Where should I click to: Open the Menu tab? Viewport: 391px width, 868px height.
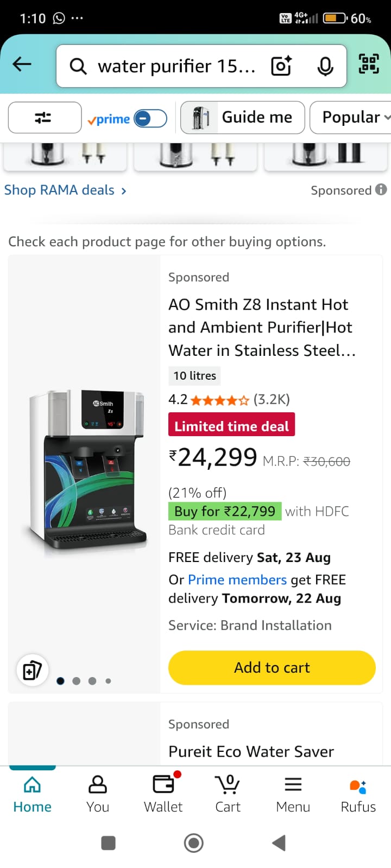pos(293,793)
